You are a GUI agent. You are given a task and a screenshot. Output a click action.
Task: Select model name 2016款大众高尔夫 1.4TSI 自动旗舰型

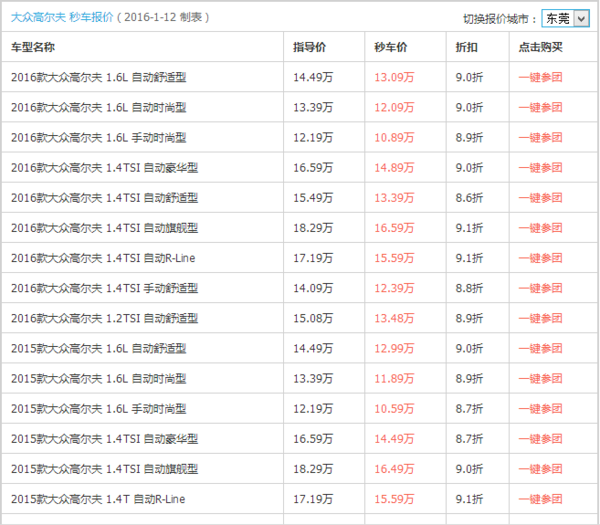pyautogui.click(x=104, y=228)
